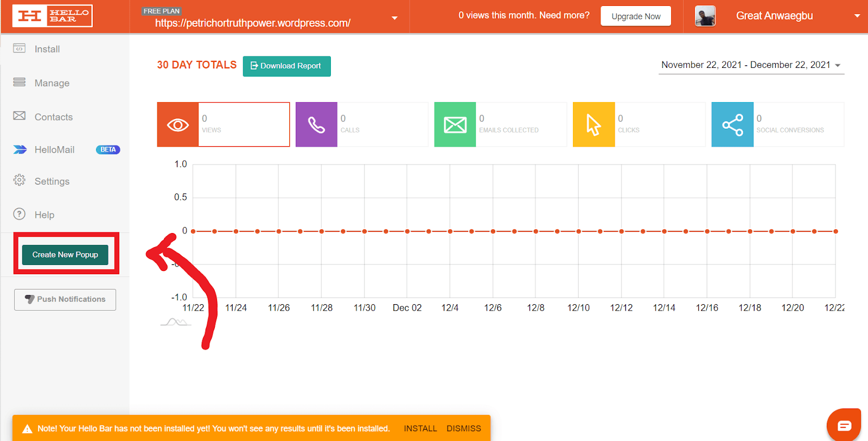Click the blue Social Conversions share tile
The image size is (868, 441).
point(732,124)
